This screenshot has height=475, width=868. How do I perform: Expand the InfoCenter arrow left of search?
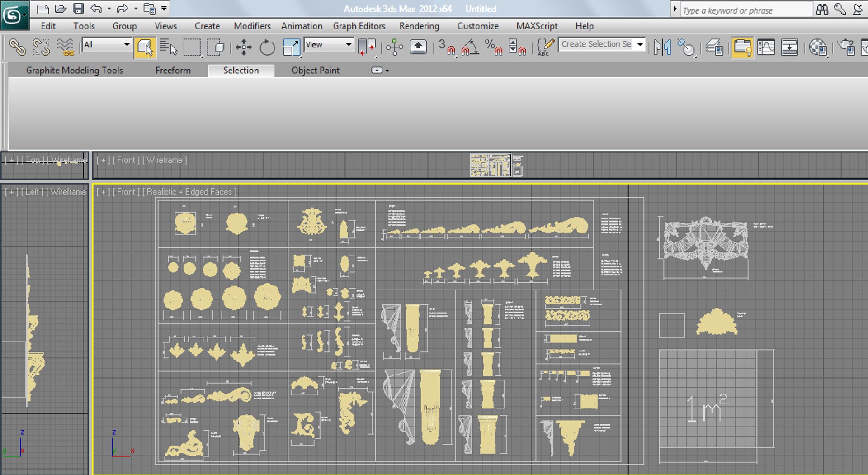tap(675, 9)
